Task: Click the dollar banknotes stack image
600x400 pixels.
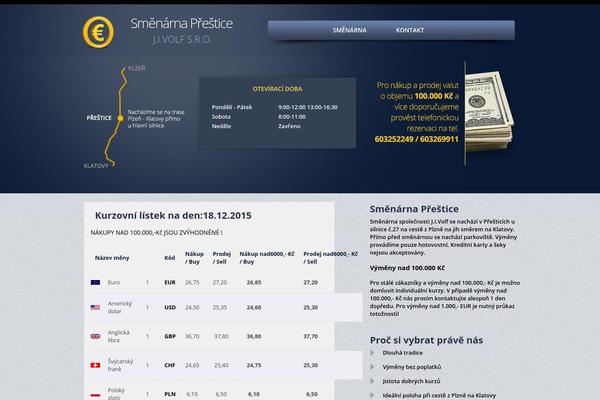Action: click(x=489, y=113)
